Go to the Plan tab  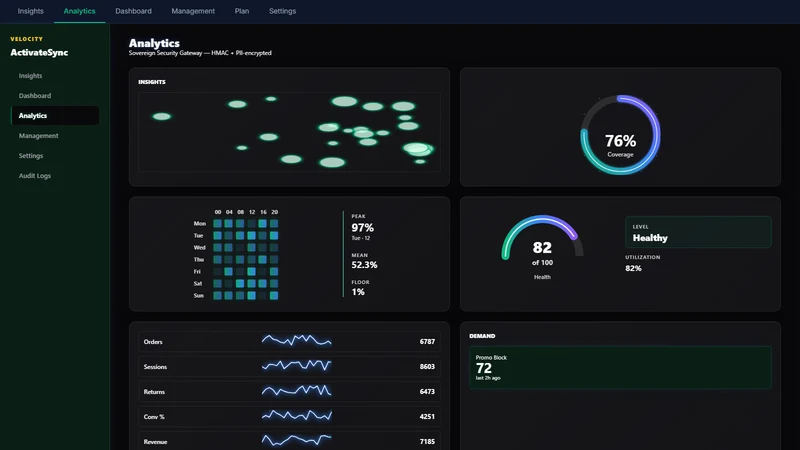click(x=242, y=11)
